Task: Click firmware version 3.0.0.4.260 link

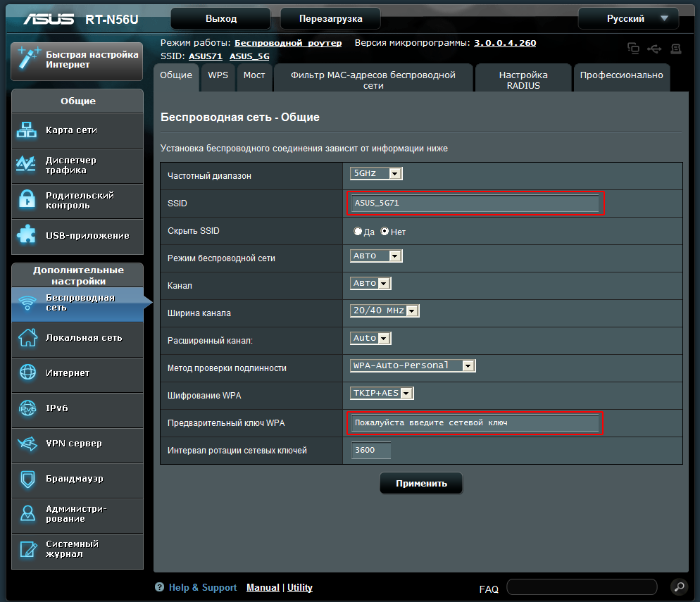Action: [505, 43]
